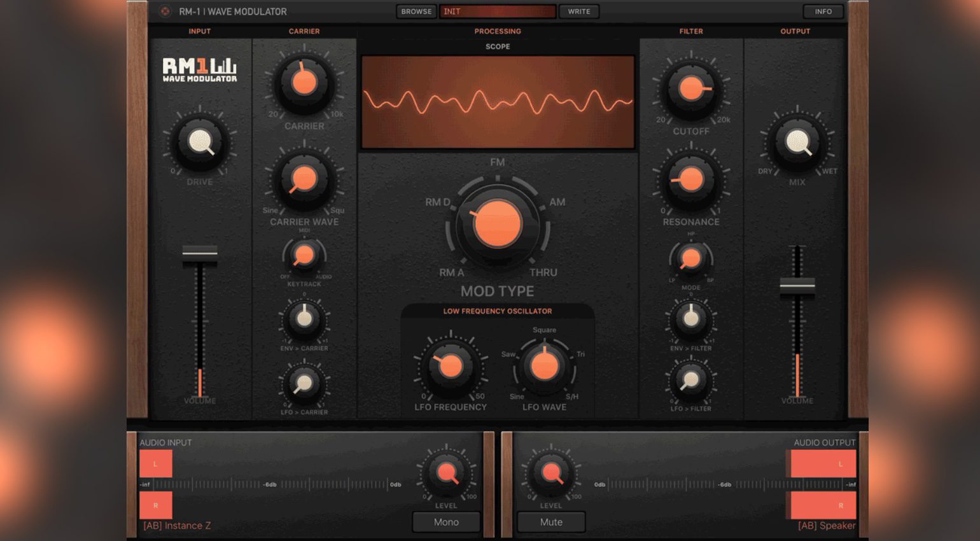Click the filter CUTOFF knob
The width and height of the screenshot is (980, 541).
[x=691, y=88]
